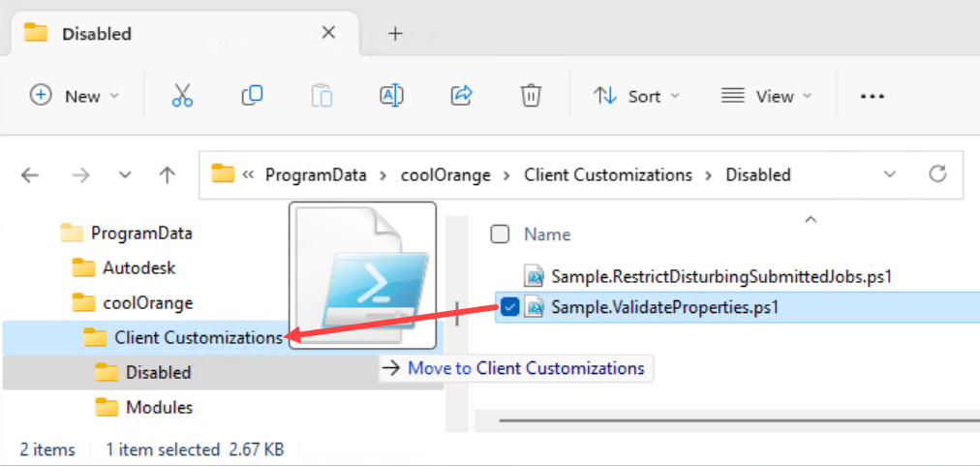Viewport: 980px width, 466px height.
Task: Click the Share icon in toolbar
Action: [461, 95]
